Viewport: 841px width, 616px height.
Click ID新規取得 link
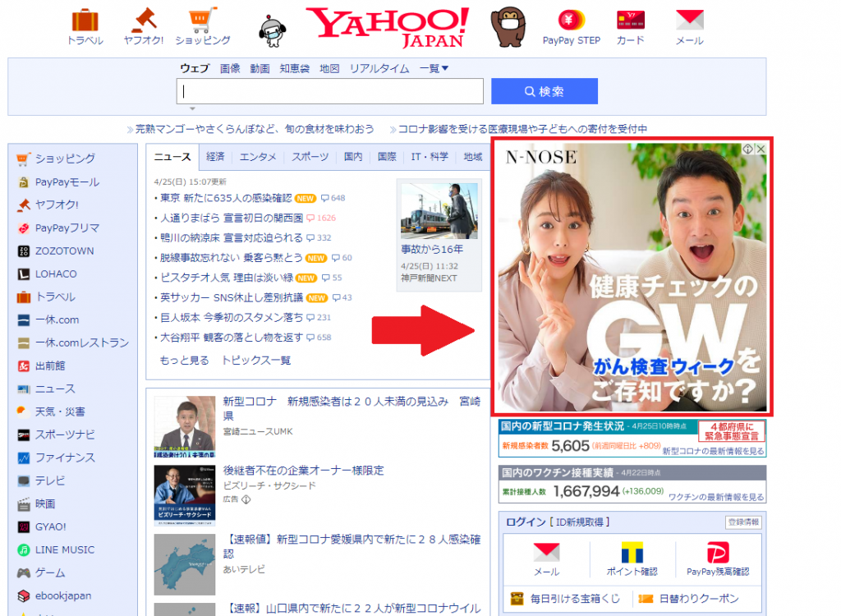click(579, 522)
